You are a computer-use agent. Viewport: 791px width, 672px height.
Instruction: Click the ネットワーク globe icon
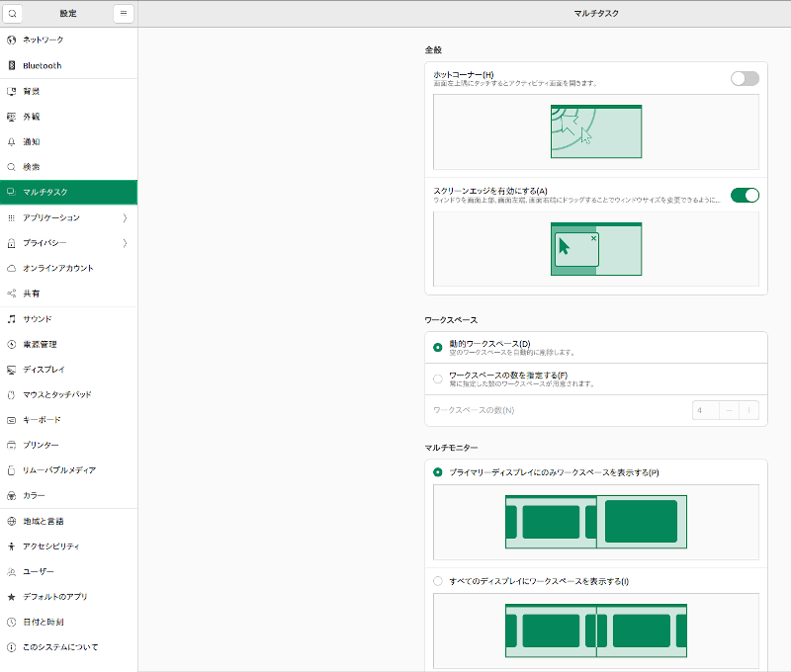coord(12,40)
